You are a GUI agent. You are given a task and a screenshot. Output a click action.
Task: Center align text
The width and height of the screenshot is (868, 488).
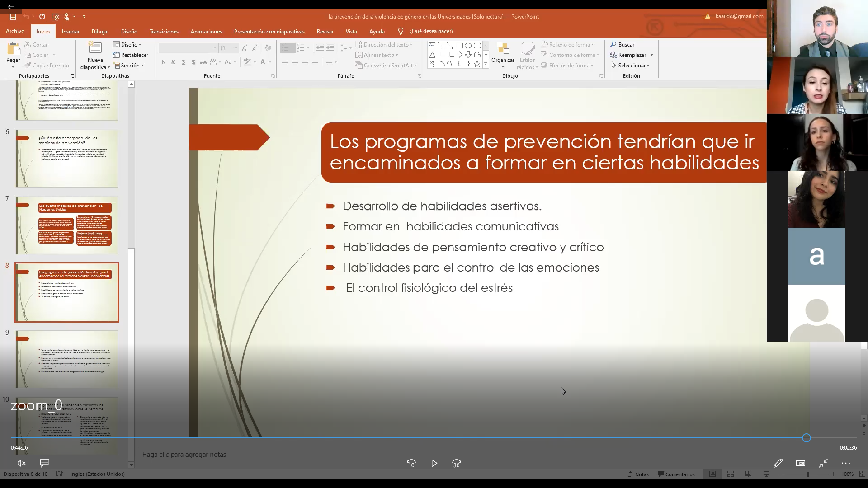click(x=295, y=62)
